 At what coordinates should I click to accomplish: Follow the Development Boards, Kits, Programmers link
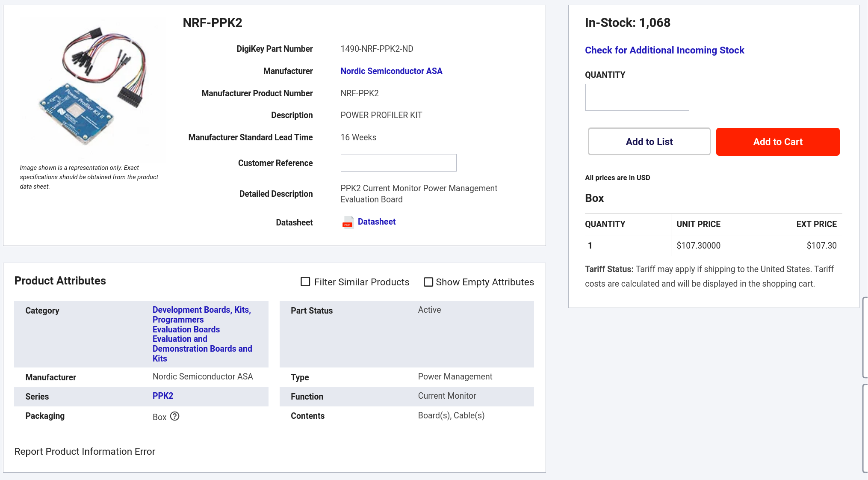click(x=202, y=314)
